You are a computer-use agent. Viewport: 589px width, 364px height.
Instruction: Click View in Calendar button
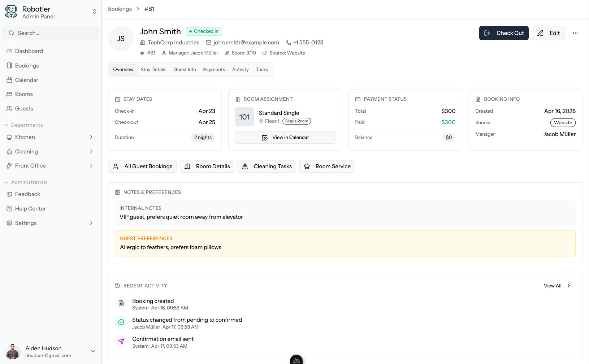pos(285,138)
